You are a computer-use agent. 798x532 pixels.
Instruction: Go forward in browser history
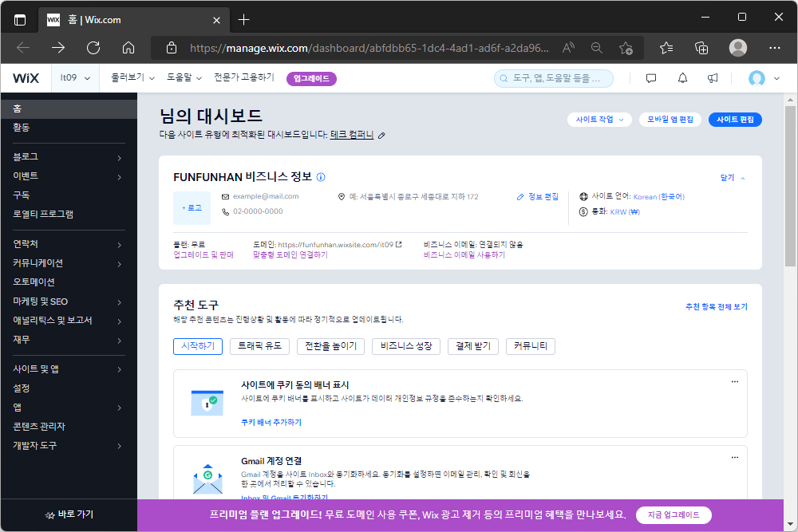[58, 48]
